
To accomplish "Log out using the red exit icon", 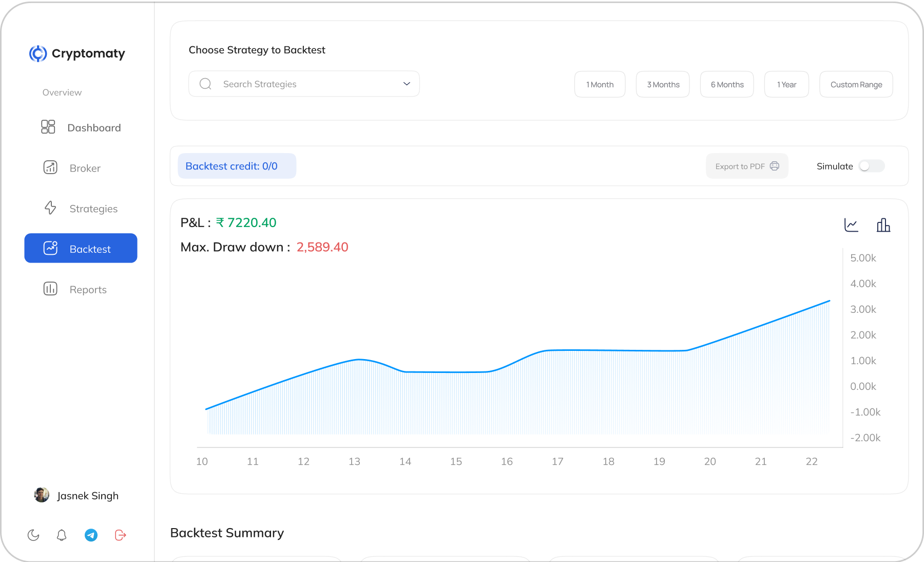I will point(120,535).
